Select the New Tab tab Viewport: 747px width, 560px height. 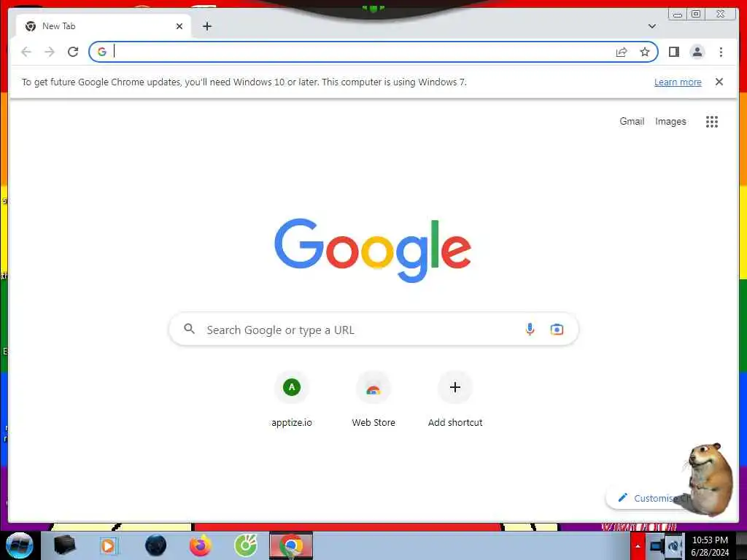[x=104, y=26]
